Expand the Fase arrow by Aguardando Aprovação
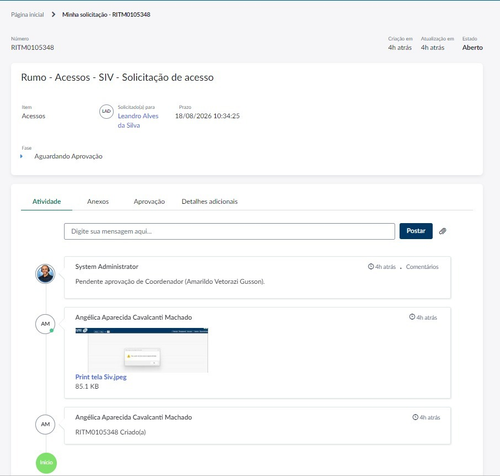 [21, 156]
